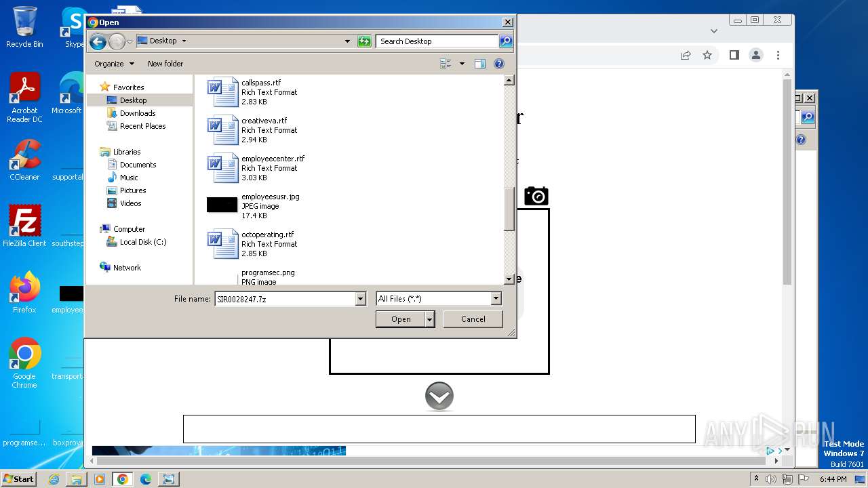The image size is (868, 488).
Task: Select Videos library
Action: (130, 203)
